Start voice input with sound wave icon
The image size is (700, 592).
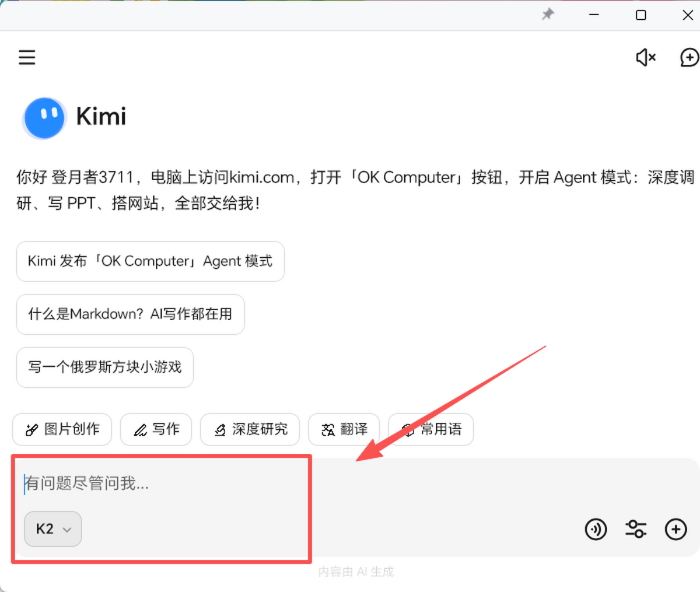click(x=596, y=530)
